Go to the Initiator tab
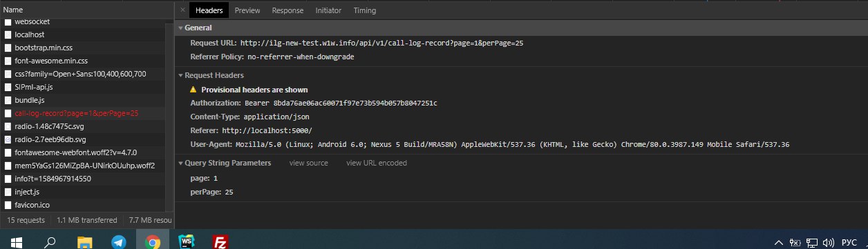Screen dimensions: 868x249 [328, 10]
